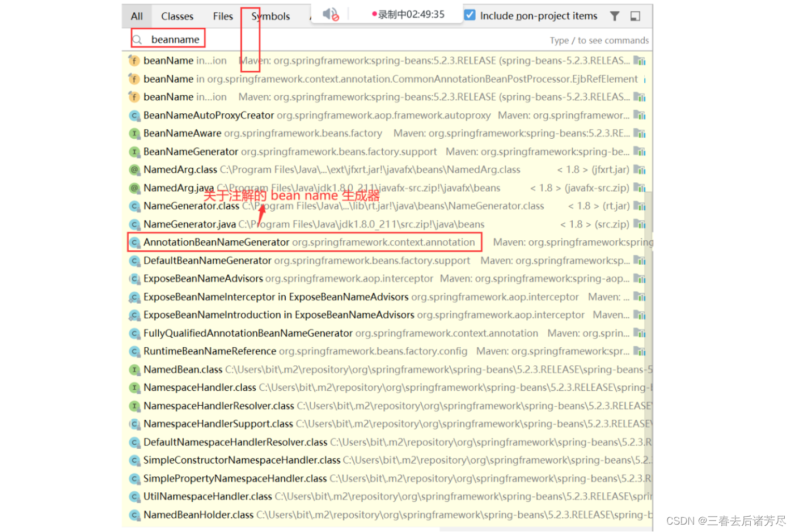Click interface icon of BeanNameGenerator
The image size is (795, 532).
tap(134, 152)
